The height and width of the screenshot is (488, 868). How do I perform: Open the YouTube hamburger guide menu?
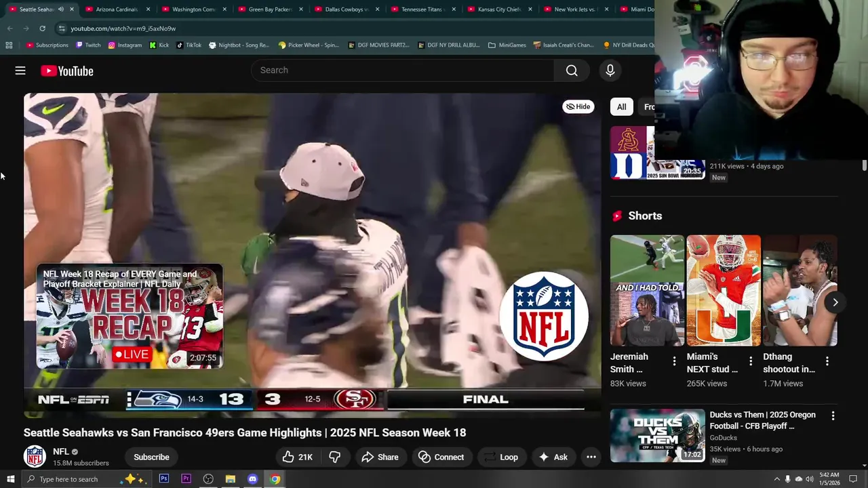[20, 70]
